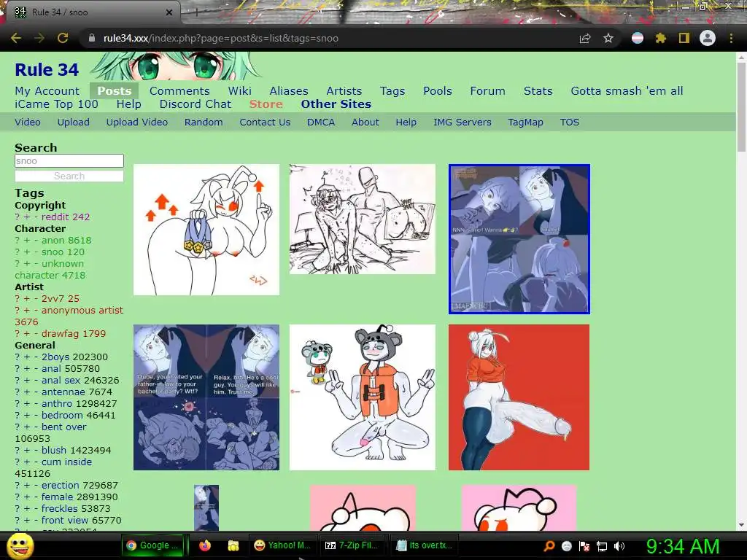This screenshot has width=747, height=560.
Task: Click the Upload Video link
Action: (136, 122)
